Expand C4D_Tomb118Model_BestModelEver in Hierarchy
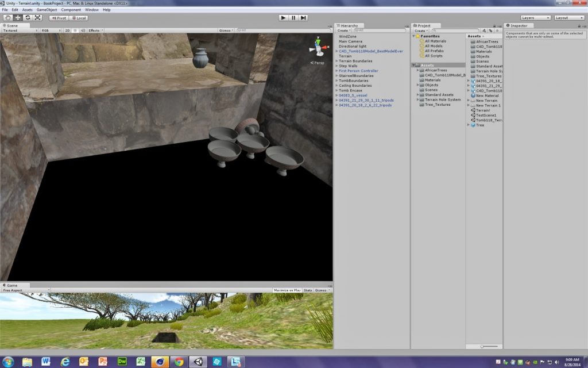 (337, 51)
